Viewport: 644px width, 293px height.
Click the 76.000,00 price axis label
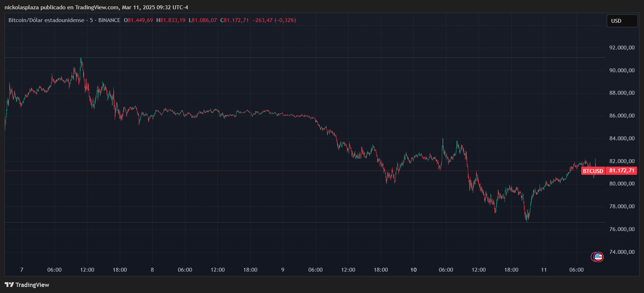point(622,229)
